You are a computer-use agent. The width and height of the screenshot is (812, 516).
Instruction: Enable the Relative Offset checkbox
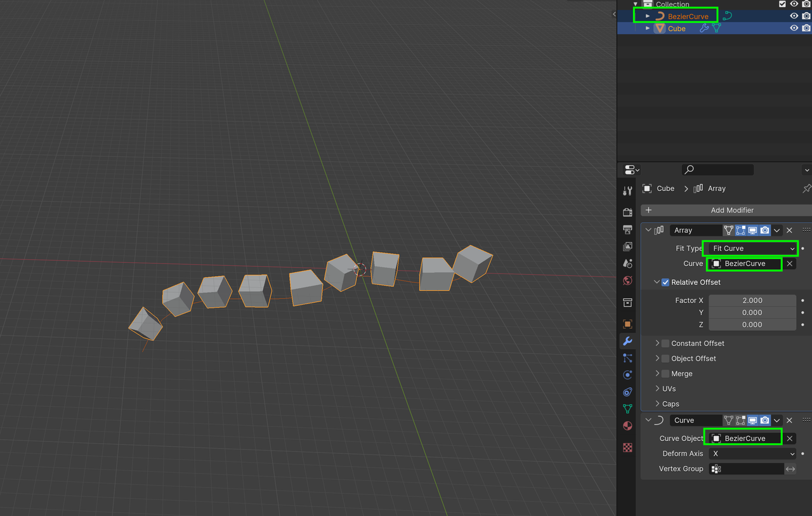click(x=665, y=282)
